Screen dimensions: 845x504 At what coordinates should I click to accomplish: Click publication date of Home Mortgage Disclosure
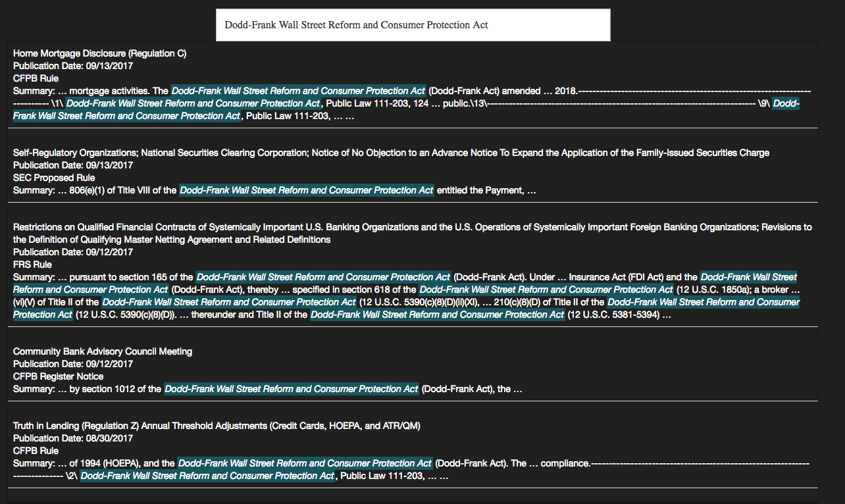point(73,66)
